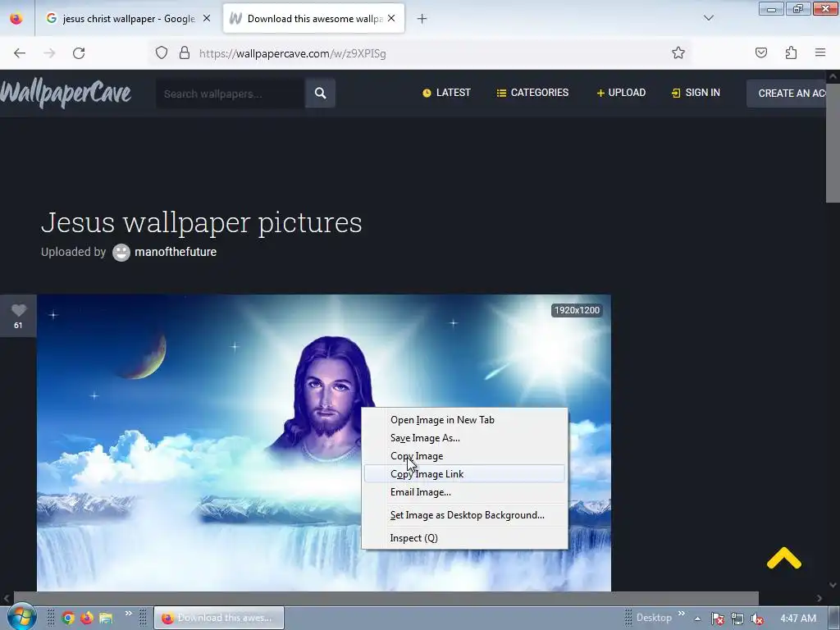Click the vertical scrollbar up arrow

(833, 76)
